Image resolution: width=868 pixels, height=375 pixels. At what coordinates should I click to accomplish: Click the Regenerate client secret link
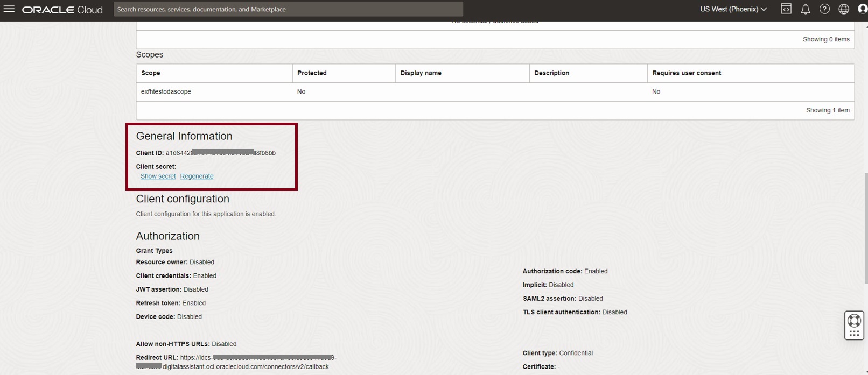pyautogui.click(x=197, y=176)
